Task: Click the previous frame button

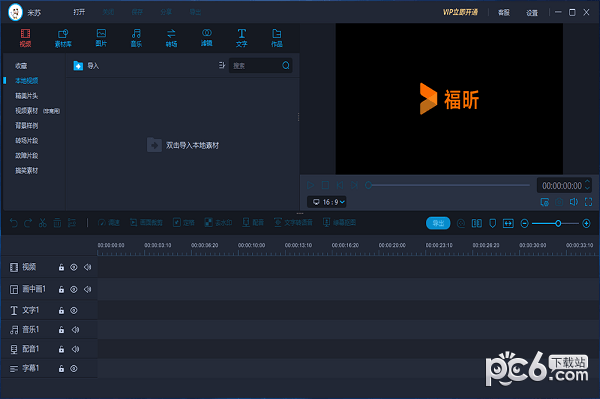Action: pos(340,185)
